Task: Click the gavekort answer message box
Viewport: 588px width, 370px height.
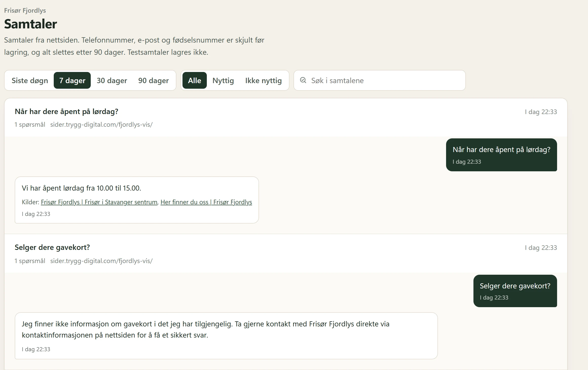Action: (226, 336)
